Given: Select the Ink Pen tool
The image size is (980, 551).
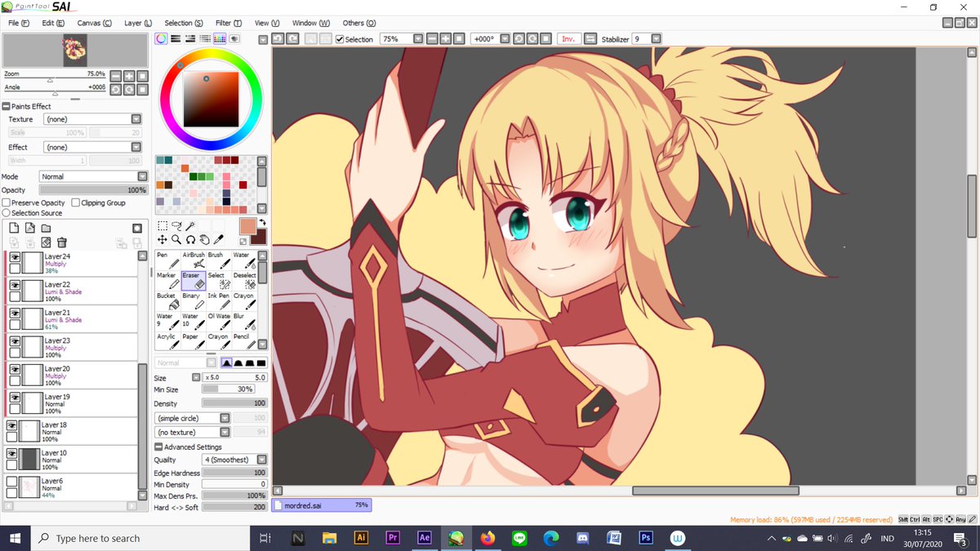Looking at the screenshot, I should (218, 301).
